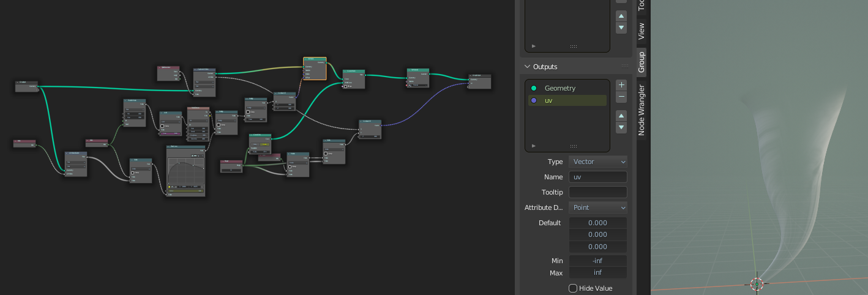The height and width of the screenshot is (295, 868).
Task: Move uv output down with arrow icon
Action: tap(621, 127)
